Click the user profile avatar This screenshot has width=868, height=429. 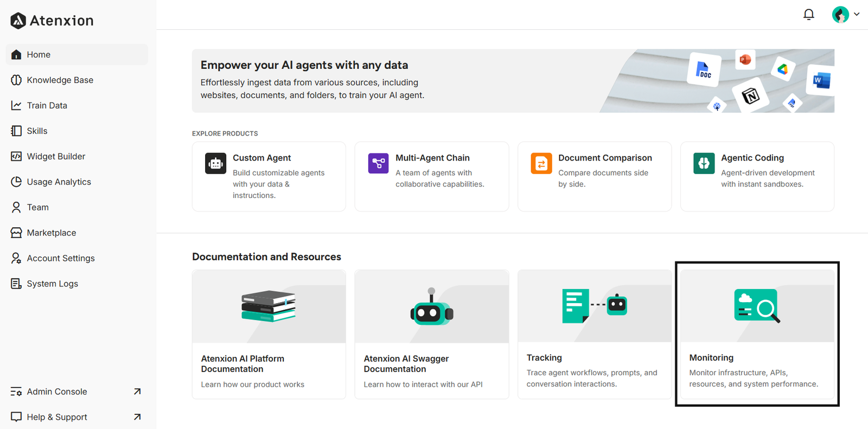click(840, 15)
